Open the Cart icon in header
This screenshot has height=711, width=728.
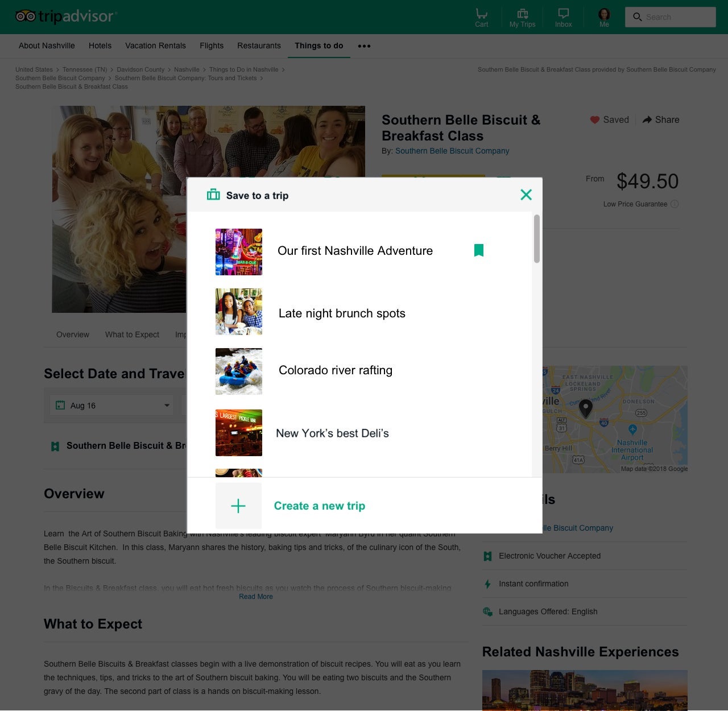pyautogui.click(x=481, y=14)
